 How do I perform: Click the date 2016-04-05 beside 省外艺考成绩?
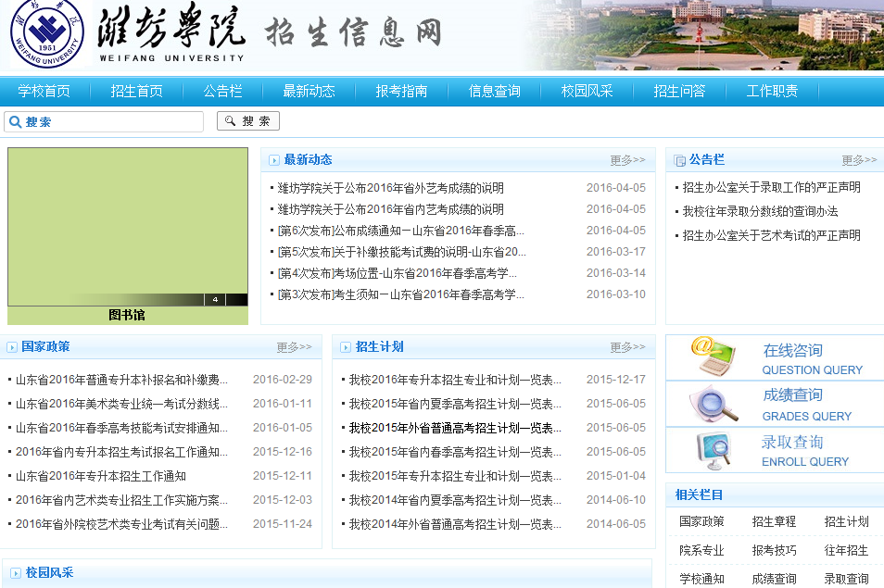[616, 188]
